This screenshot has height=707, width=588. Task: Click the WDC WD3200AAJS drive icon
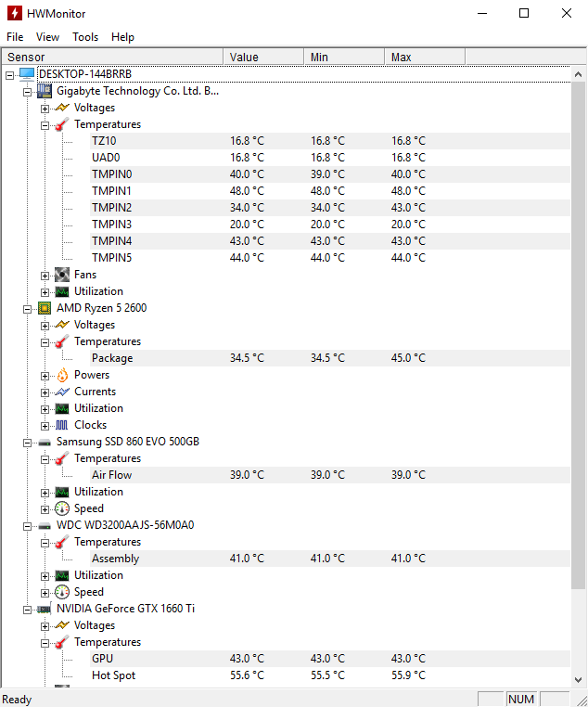[x=45, y=526]
